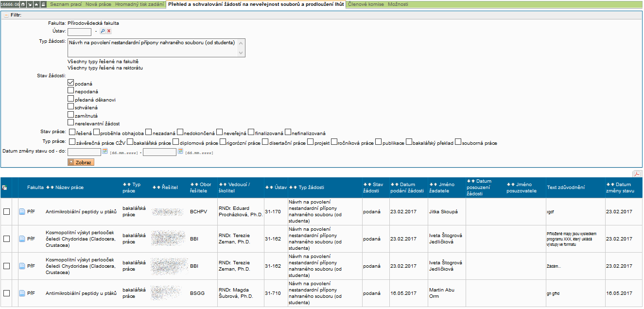644x309 pixels.
Task: Click the home icon in top toolbar
Action: tap(23, 4)
